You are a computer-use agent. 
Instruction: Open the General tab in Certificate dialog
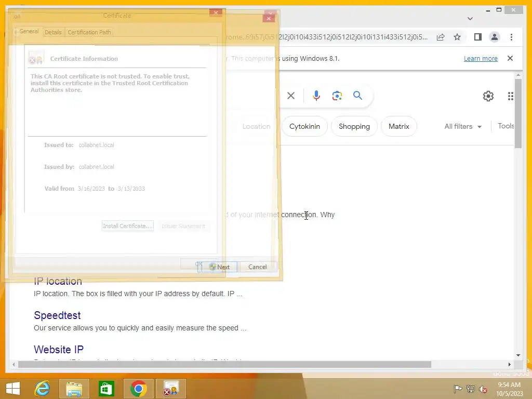tap(28, 32)
